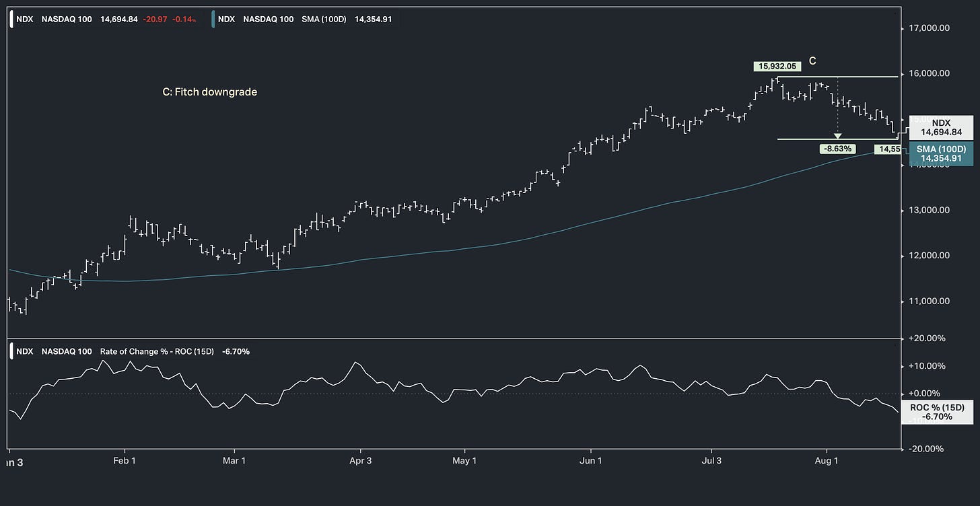
Task: Click the white NDX legend color marker
Action: [11, 19]
